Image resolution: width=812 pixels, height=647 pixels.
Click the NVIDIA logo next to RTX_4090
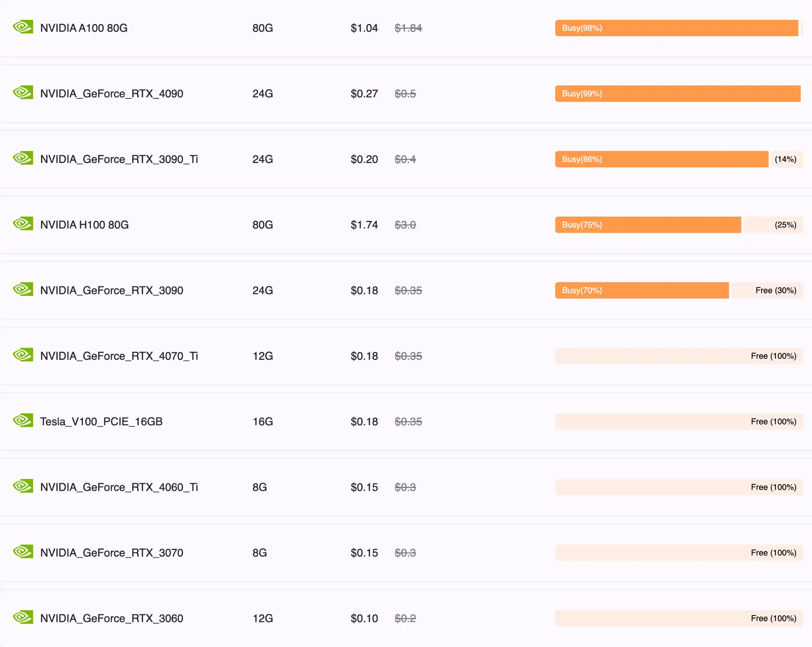[x=23, y=93]
